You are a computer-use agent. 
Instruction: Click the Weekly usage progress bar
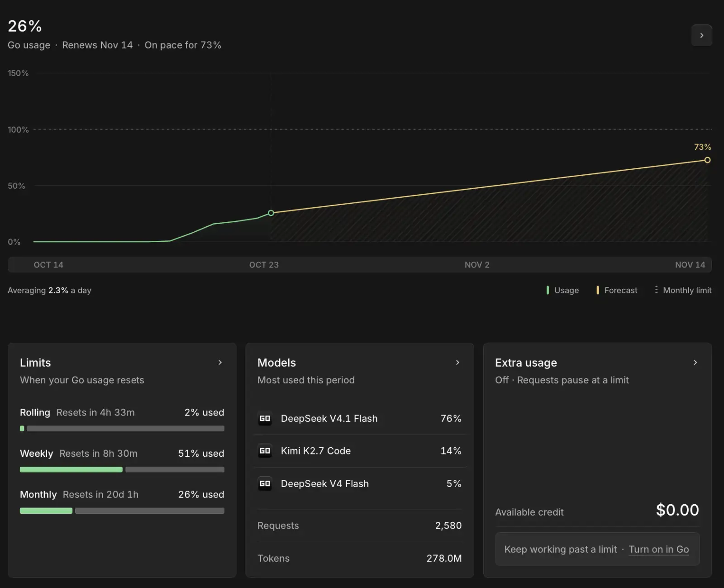(122, 469)
